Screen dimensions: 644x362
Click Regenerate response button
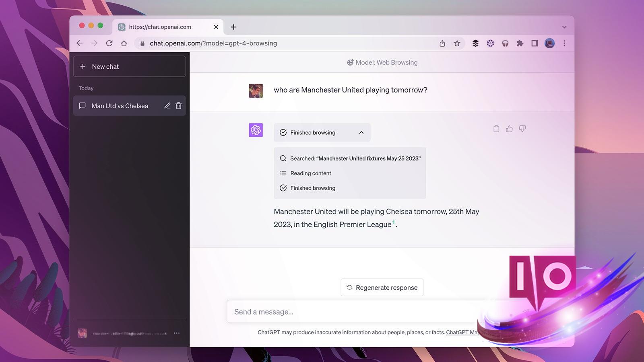[382, 288]
